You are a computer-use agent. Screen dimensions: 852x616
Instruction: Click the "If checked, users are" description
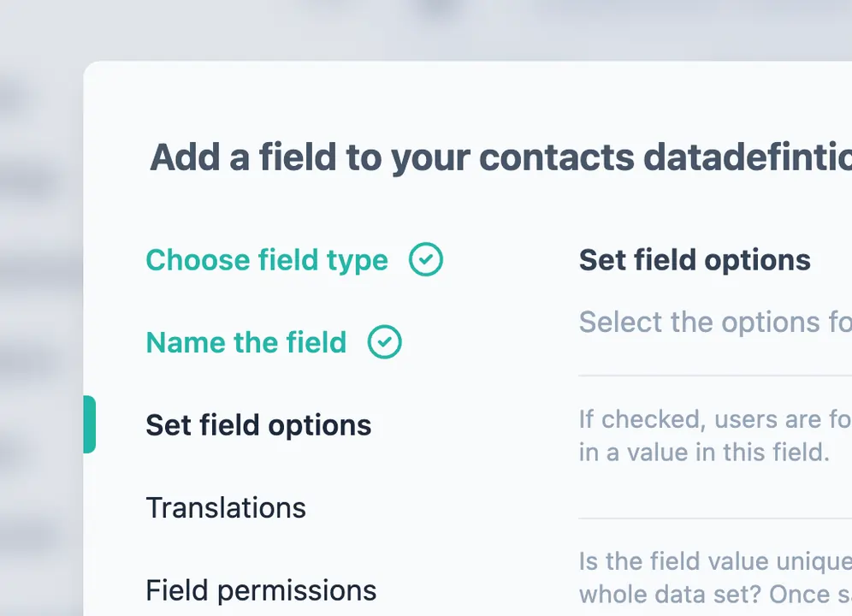[x=714, y=419]
